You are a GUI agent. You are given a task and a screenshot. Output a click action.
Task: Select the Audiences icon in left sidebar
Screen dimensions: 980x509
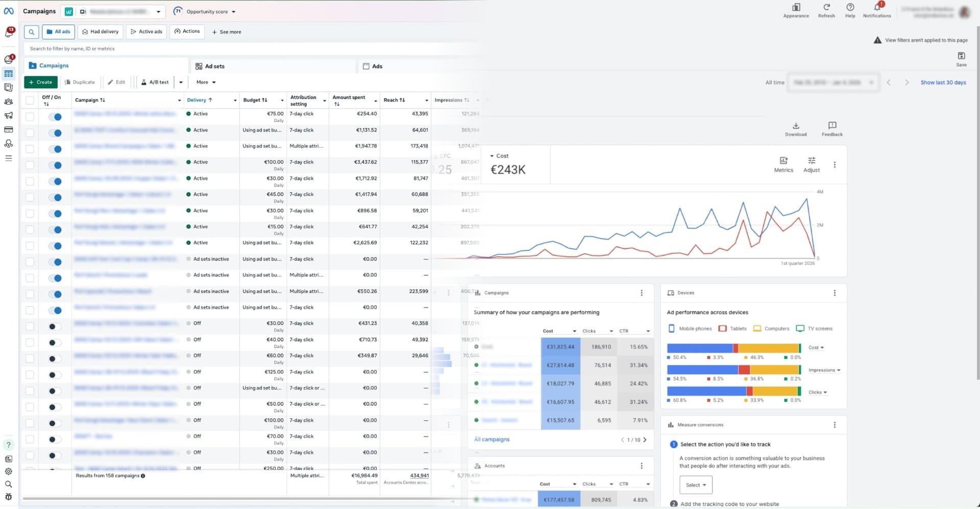(8, 101)
